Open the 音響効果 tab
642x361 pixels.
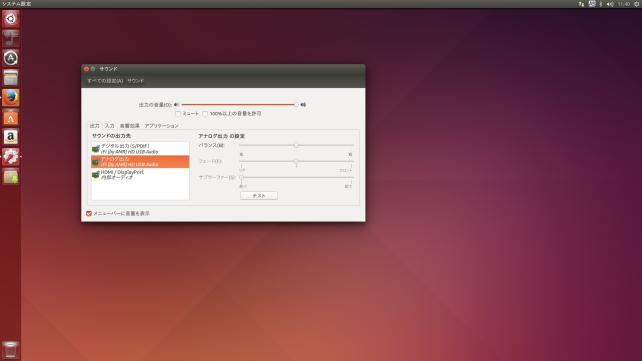click(x=130, y=126)
